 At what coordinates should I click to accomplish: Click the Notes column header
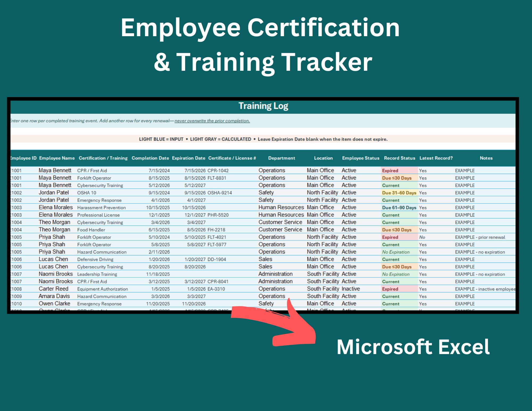tap(486, 158)
